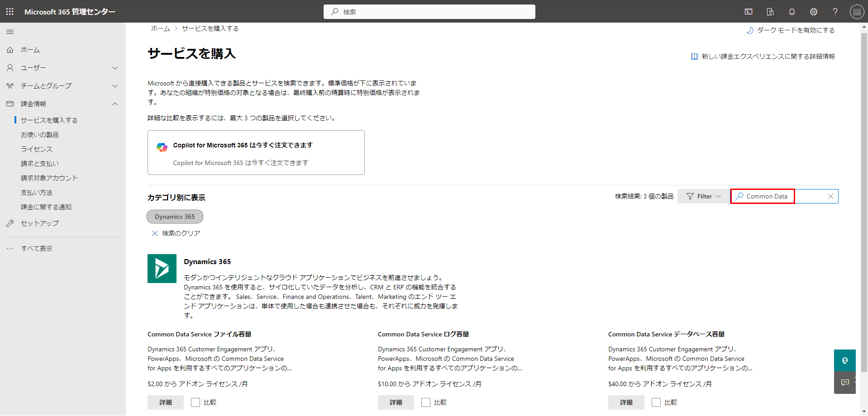Enable ダークモードを有効にする
Screen dimensions: 868x416
pos(790,30)
